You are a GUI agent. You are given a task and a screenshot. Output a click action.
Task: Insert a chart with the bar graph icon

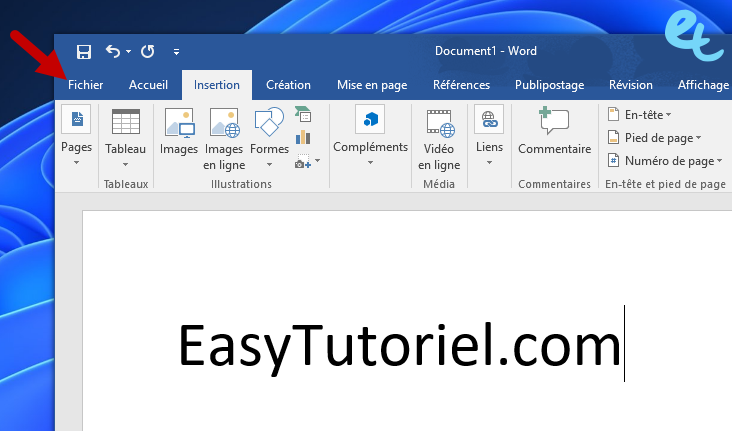[303, 137]
